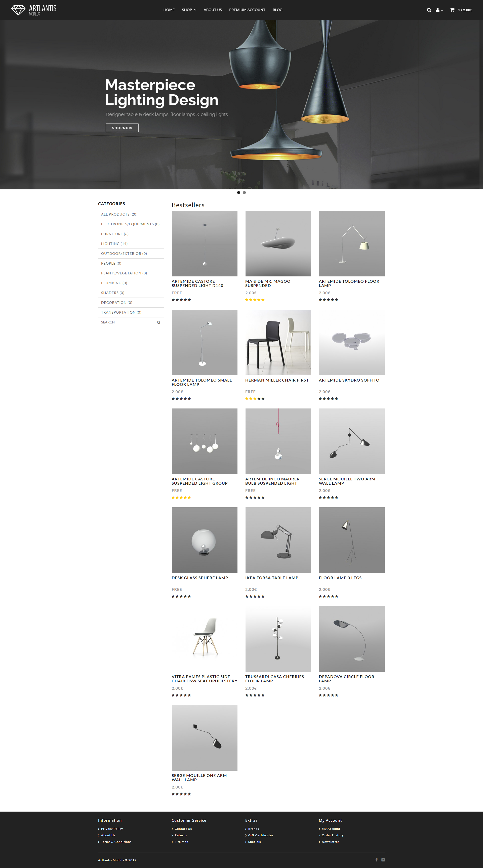Go to the Blog menu item
The width and height of the screenshot is (483, 868).
[277, 10]
